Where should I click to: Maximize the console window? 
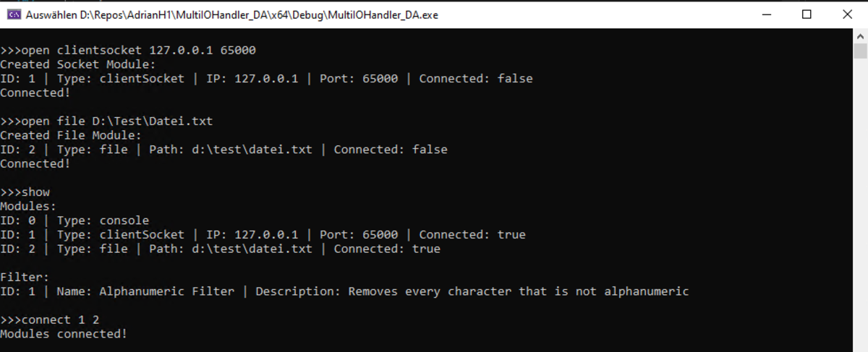point(807,14)
